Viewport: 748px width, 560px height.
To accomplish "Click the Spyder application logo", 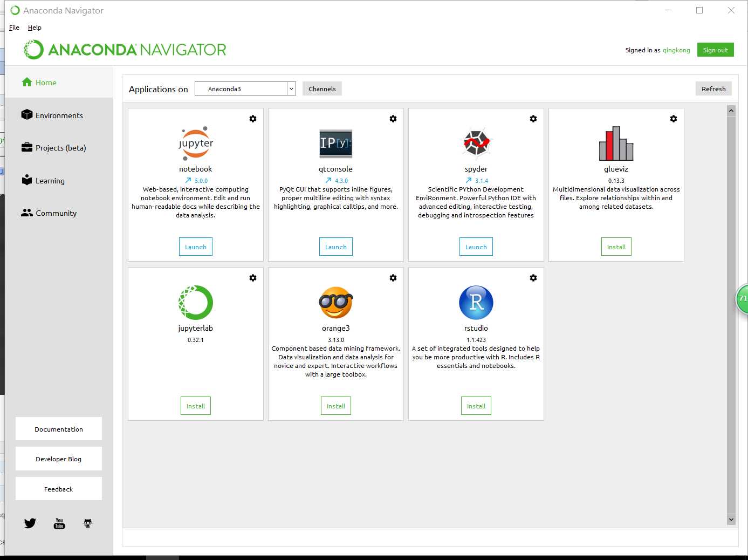I will (x=476, y=144).
